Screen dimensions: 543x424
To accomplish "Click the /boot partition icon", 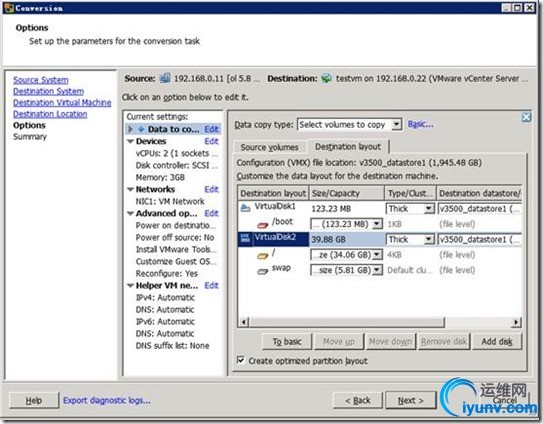I will (x=262, y=225).
